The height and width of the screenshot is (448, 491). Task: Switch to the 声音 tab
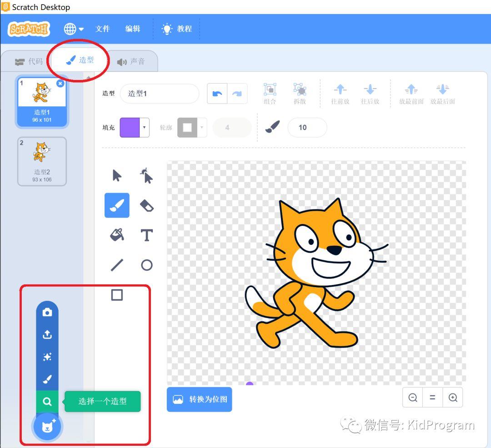coord(131,61)
